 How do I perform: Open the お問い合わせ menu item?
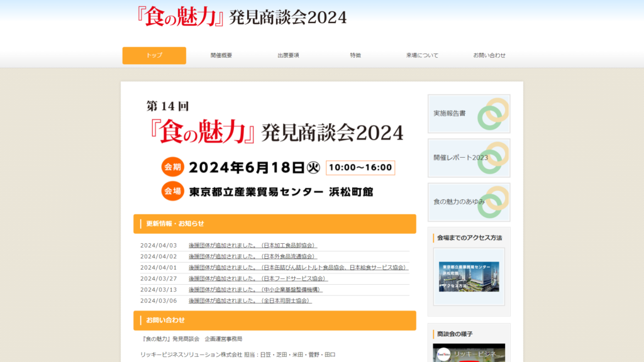[489, 55]
